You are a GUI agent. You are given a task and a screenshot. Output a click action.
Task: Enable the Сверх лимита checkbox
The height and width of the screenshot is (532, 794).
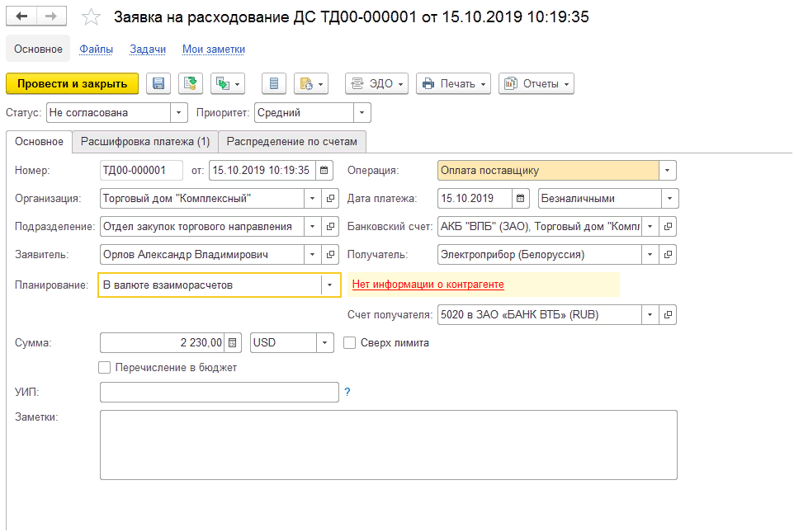(349, 342)
